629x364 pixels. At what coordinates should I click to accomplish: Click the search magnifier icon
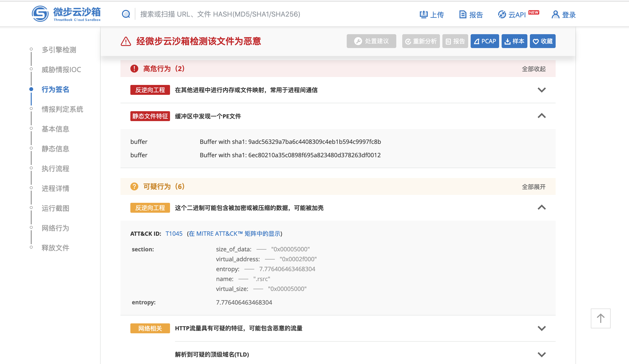pyautogui.click(x=126, y=14)
